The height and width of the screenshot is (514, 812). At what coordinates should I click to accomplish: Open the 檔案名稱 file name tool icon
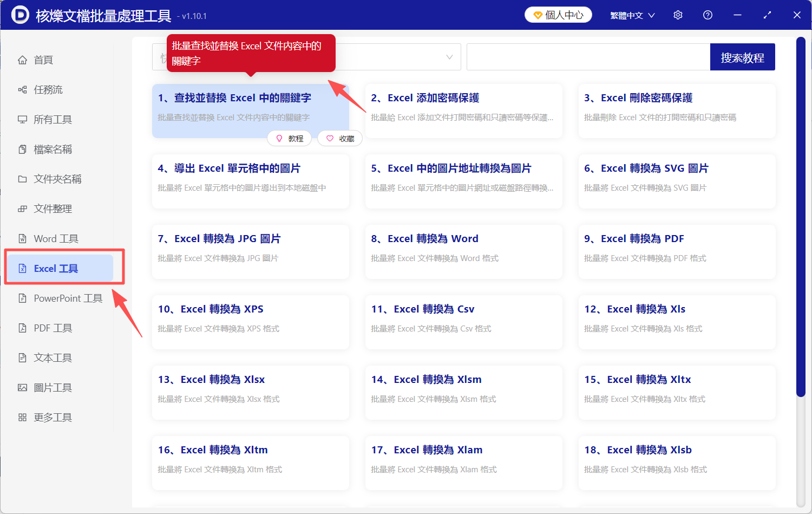click(x=22, y=149)
